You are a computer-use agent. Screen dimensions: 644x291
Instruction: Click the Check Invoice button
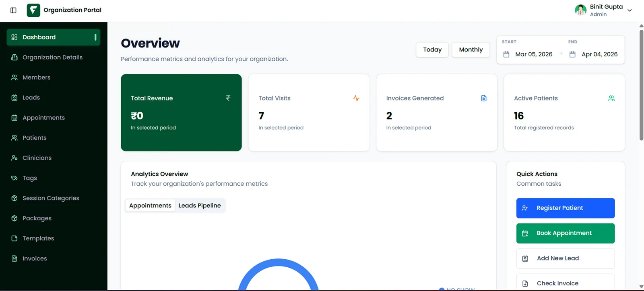tap(566, 283)
